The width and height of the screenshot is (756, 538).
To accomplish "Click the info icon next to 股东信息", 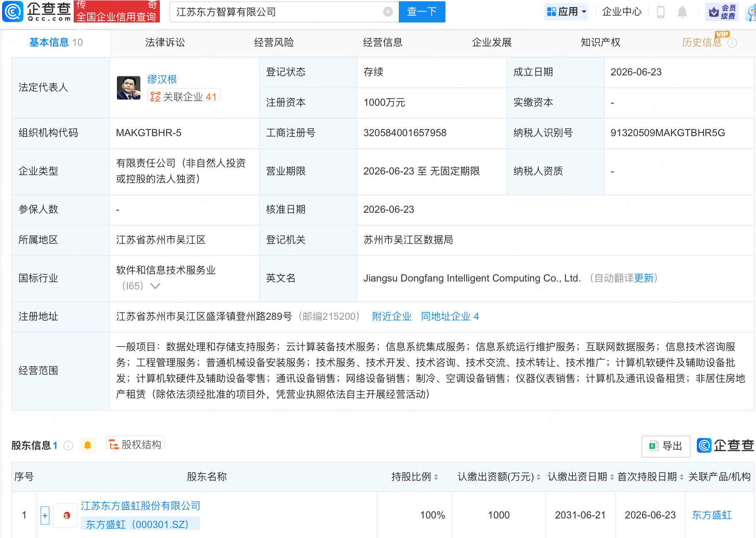I will pyautogui.click(x=68, y=446).
